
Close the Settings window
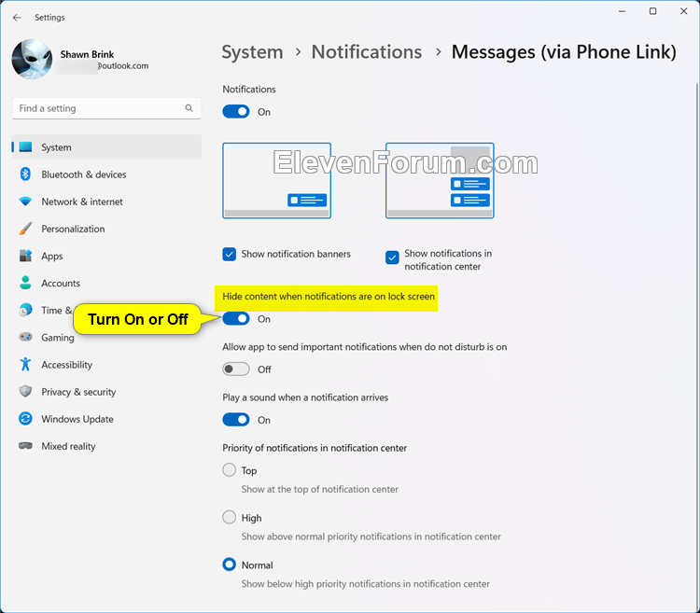[683, 11]
